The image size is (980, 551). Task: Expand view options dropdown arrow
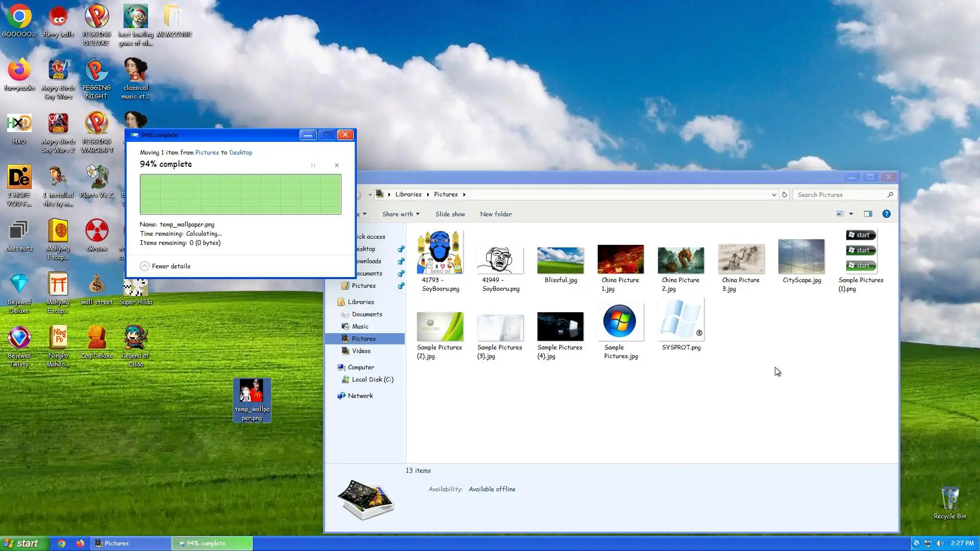point(851,214)
